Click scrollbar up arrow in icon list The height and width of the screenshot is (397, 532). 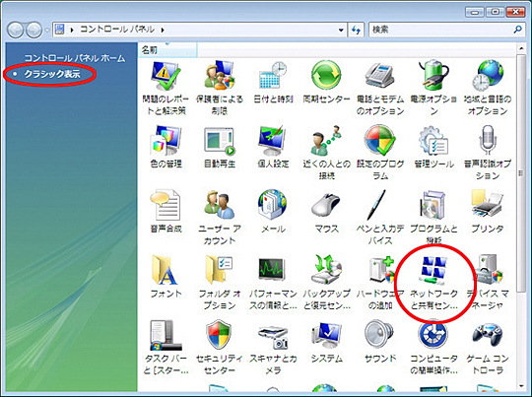(x=521, y=49)
